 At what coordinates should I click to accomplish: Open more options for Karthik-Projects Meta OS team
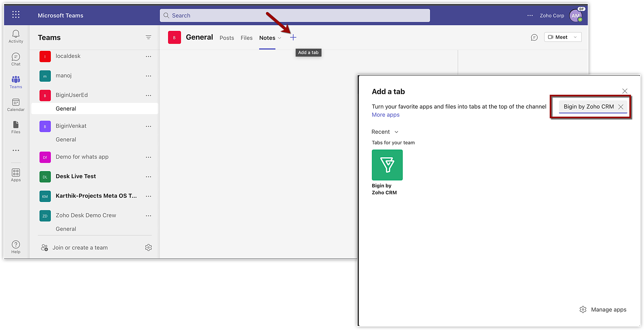tap(148, 196)
